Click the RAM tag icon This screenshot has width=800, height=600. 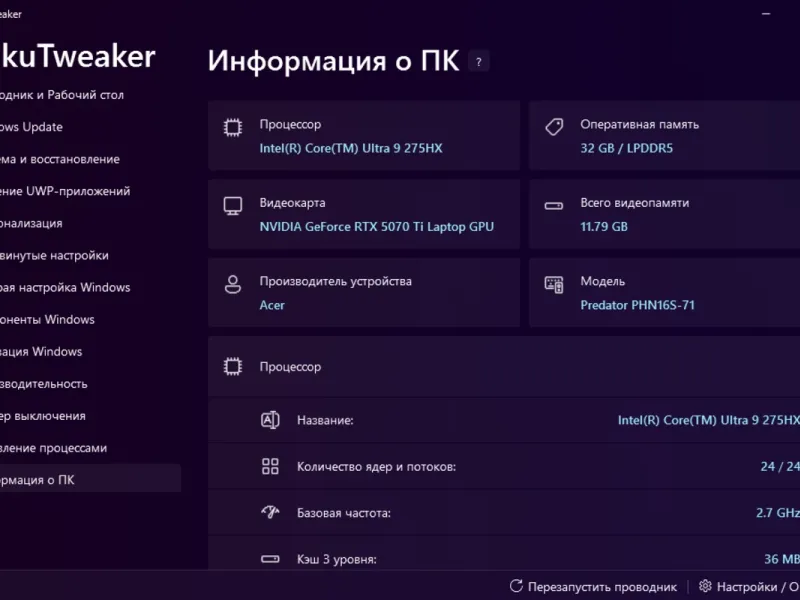554,127
